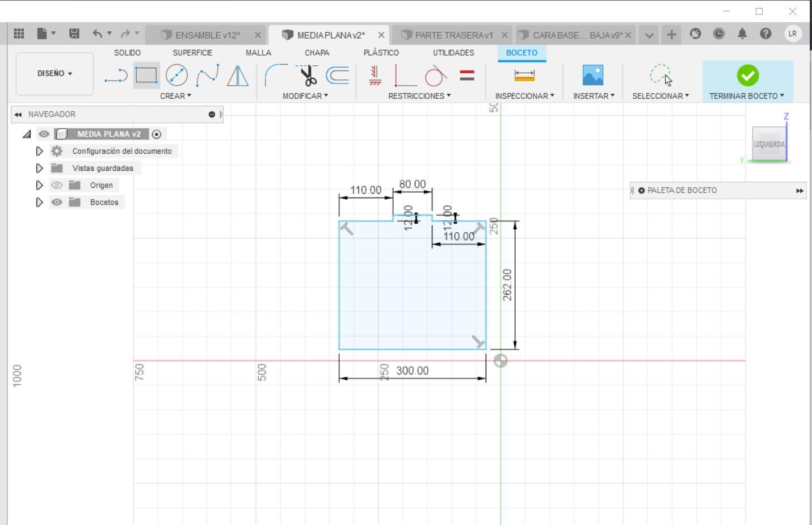Screen dimensions: 812x525
Task: Open the DISEÑO workspace dropdown
Action: pyautogui.click(x=54, y=74)
